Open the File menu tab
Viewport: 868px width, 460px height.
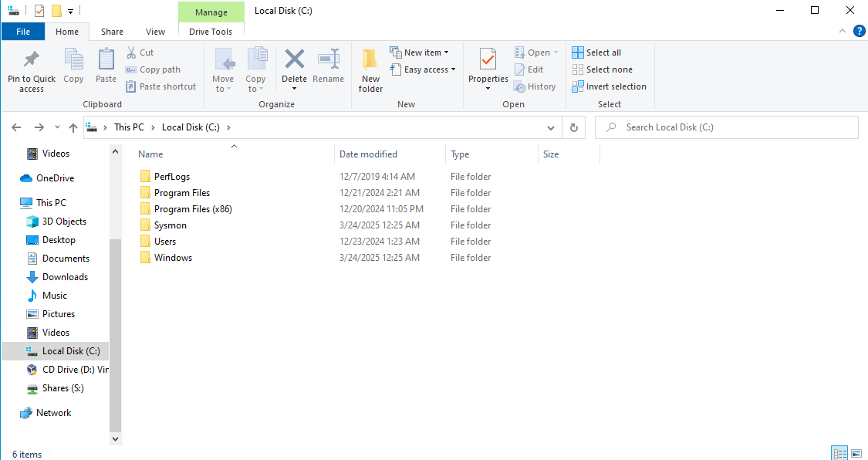(23, 32)
